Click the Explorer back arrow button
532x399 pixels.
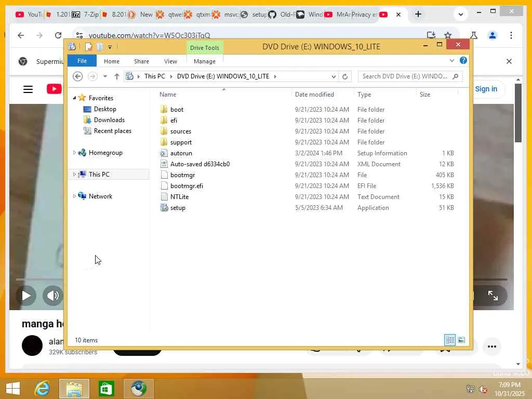[78, 76]
